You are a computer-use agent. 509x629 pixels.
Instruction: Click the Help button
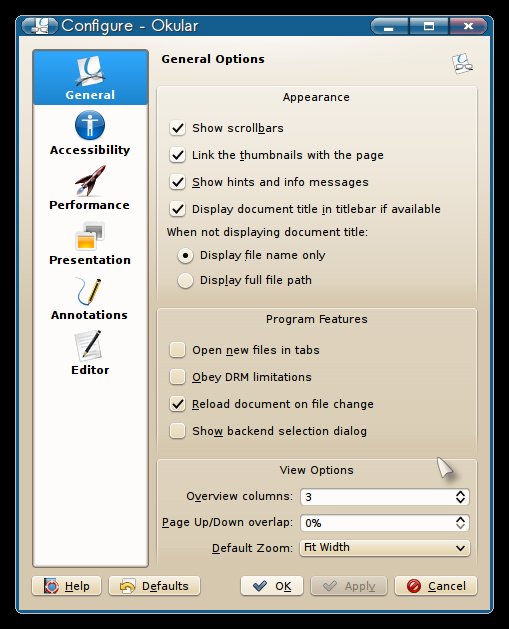(x=66, y=586)
